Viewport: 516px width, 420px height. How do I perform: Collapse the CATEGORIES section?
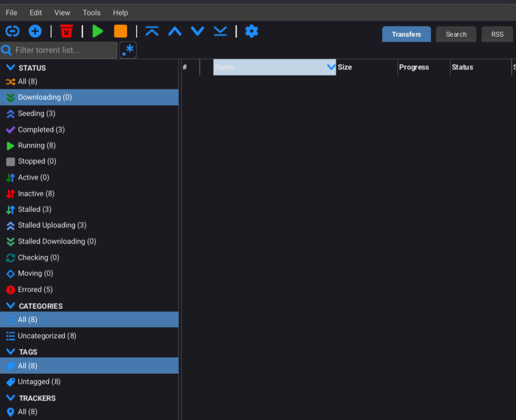[x=11, y=306]
